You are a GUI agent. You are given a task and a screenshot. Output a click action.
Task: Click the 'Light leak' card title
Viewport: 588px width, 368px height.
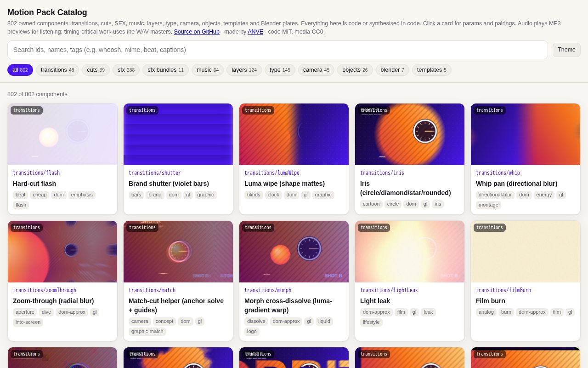(x=375, y=301)
